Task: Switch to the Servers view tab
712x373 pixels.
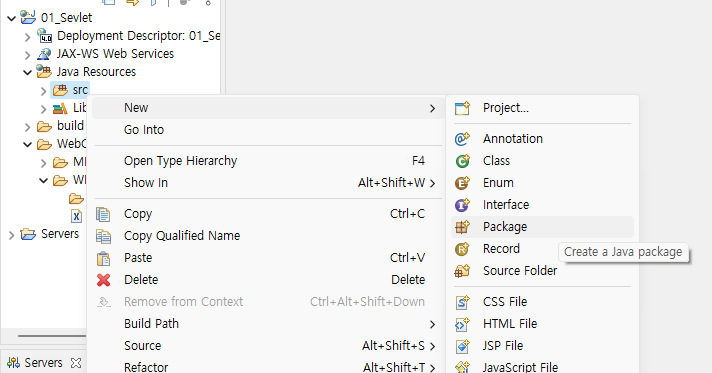Action: 43,363
